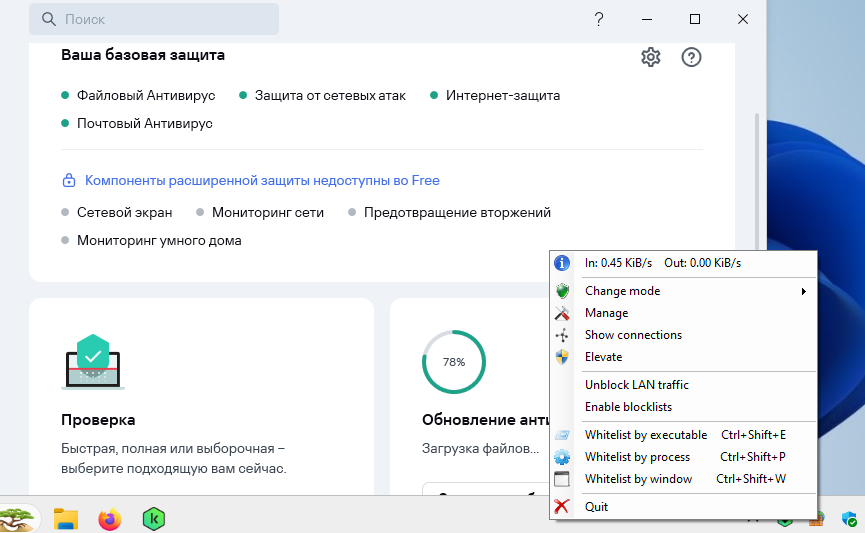Click the scan laptop shield icon

coord(93,361)
